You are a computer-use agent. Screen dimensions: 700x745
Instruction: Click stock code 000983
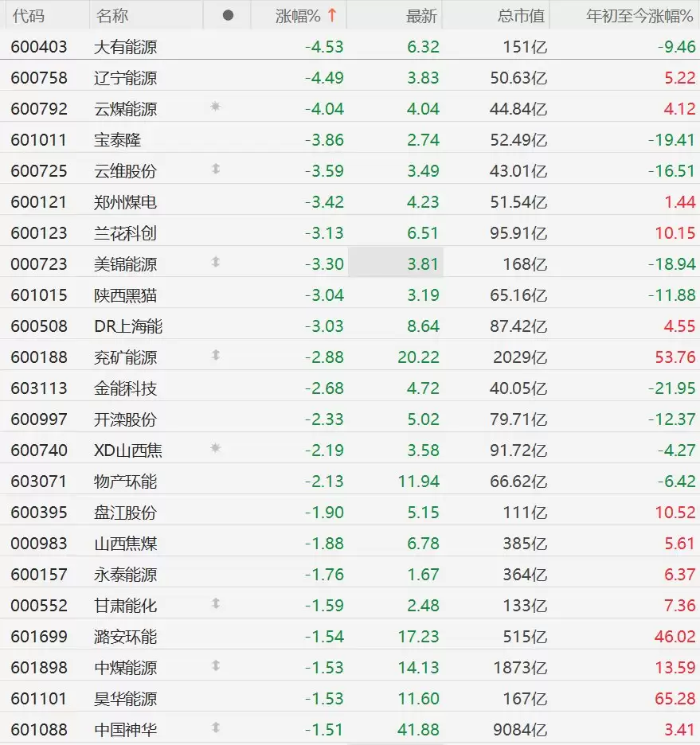[x=39, y=544]
